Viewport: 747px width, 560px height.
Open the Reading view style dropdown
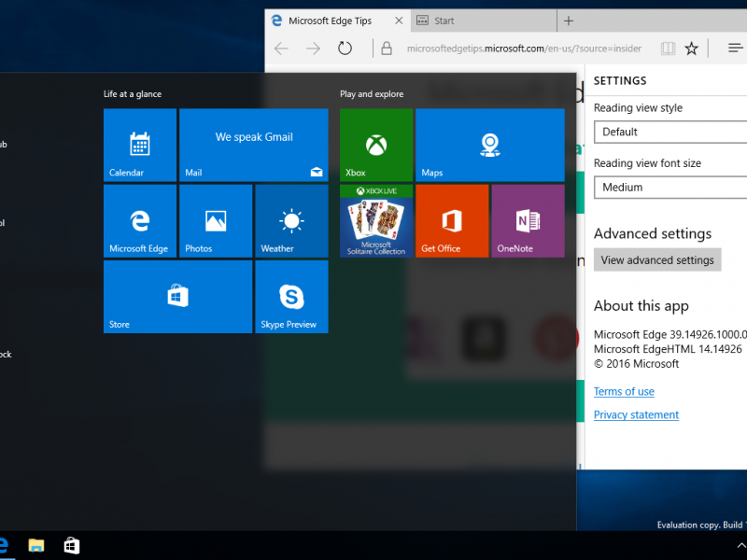670,132
